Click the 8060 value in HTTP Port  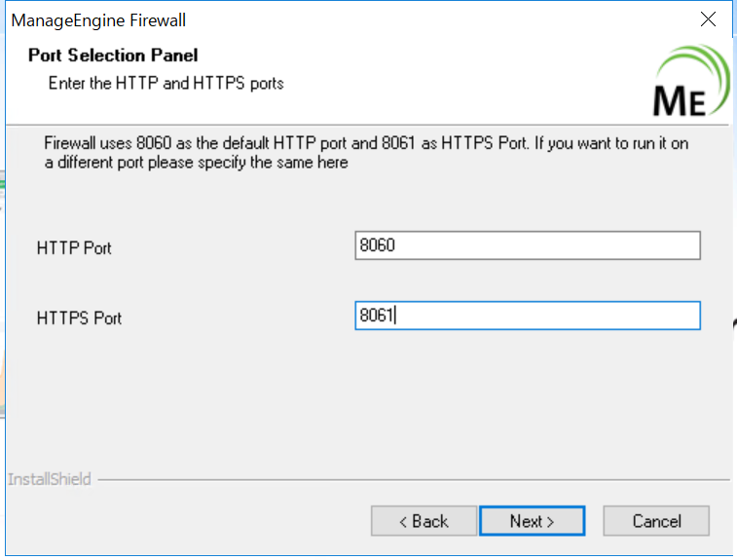tap(378, 245)
